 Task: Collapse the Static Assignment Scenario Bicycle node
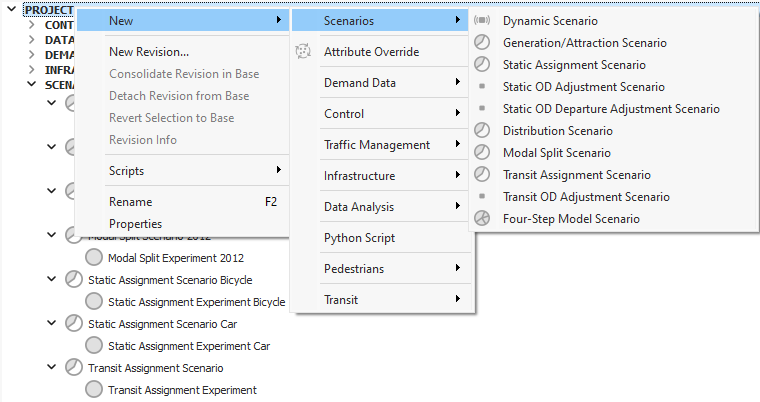52,279
